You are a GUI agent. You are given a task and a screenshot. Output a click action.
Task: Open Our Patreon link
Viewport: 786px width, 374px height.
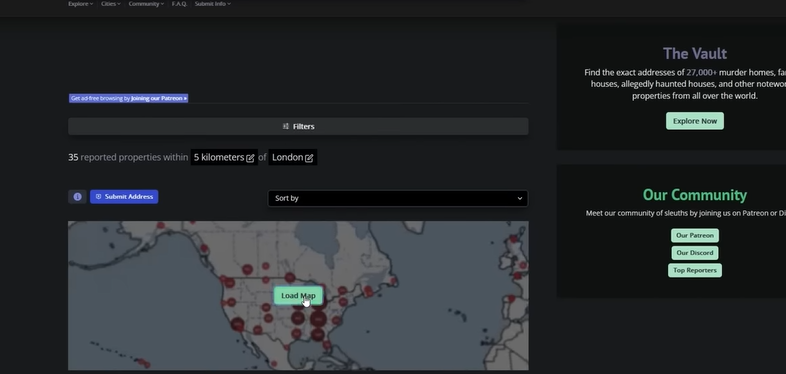coord(695,236)
